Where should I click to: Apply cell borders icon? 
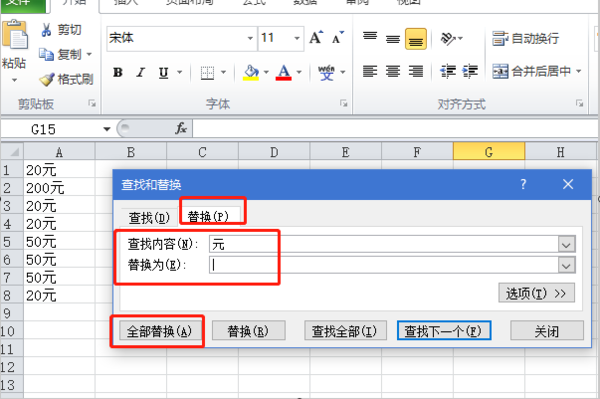[x=207, y=72]
